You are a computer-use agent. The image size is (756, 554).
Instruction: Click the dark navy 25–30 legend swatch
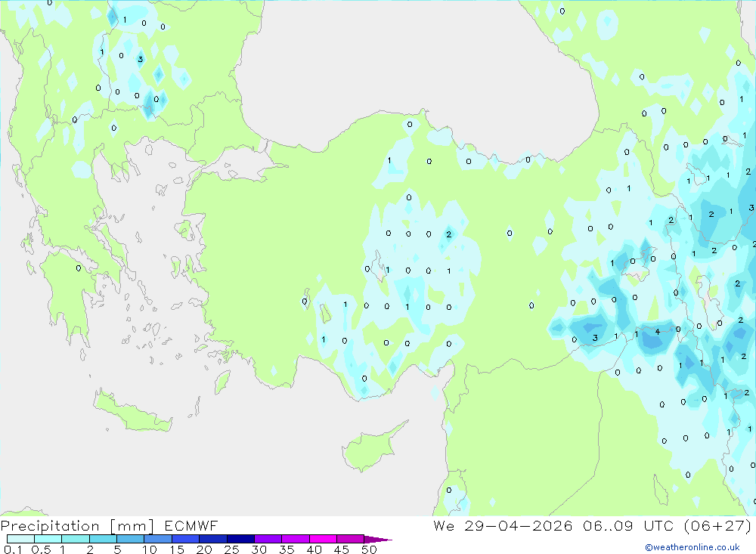[240, 539]
